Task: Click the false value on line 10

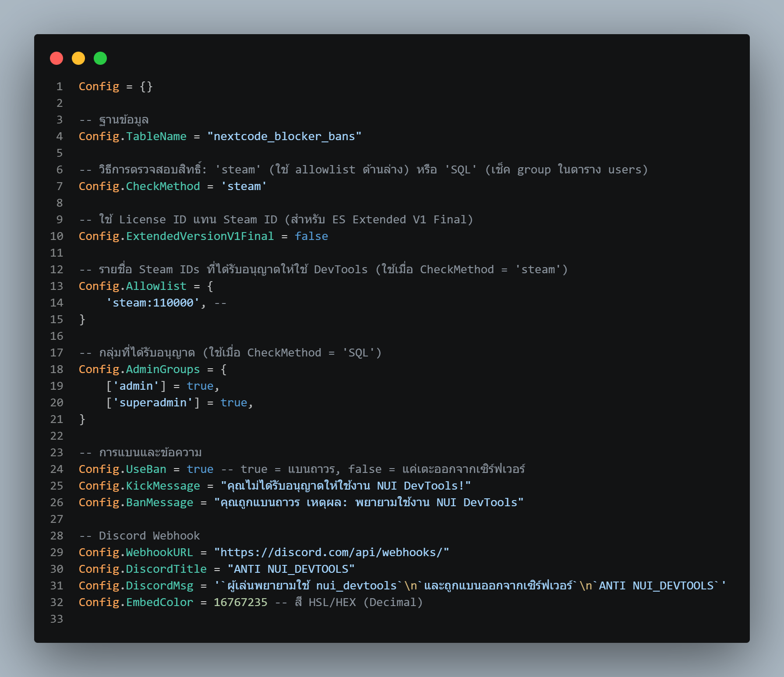Action: tap(311, 236)
